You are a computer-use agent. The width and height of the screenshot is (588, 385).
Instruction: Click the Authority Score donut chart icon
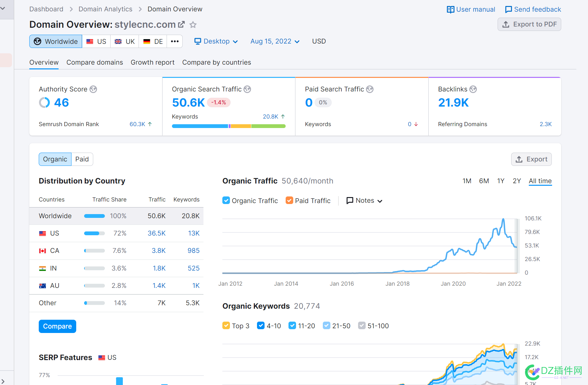[44, 102]
